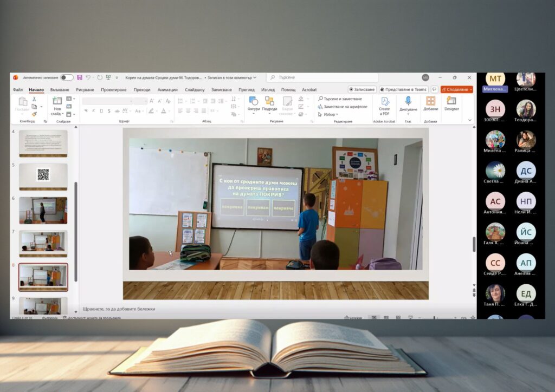The width and height of the screenshot is (555, 392).
Task: Collapse the ribbon with the chevron
Action: point(469,120)
